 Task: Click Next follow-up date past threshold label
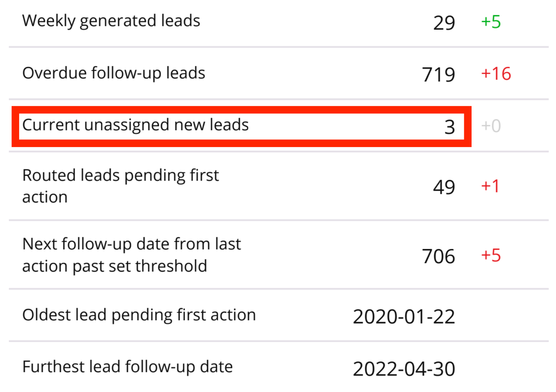(x=132, y=255)
